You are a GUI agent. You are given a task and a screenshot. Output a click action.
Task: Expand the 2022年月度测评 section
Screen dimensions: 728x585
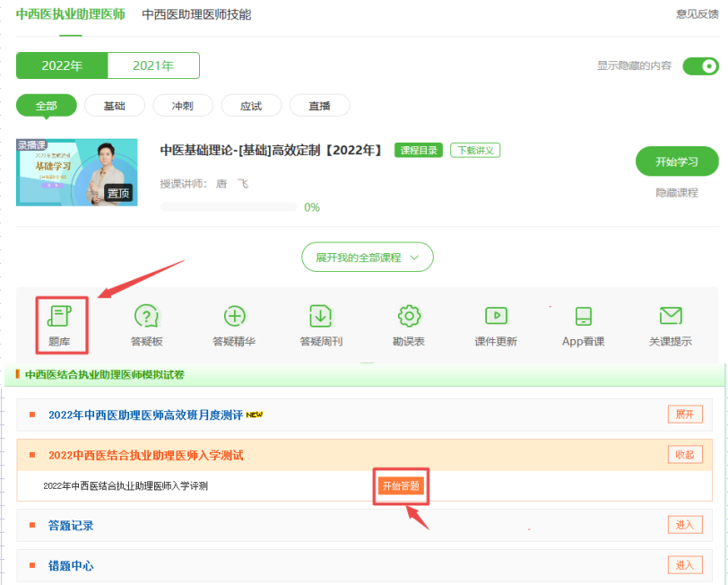(x=685, y=414)
